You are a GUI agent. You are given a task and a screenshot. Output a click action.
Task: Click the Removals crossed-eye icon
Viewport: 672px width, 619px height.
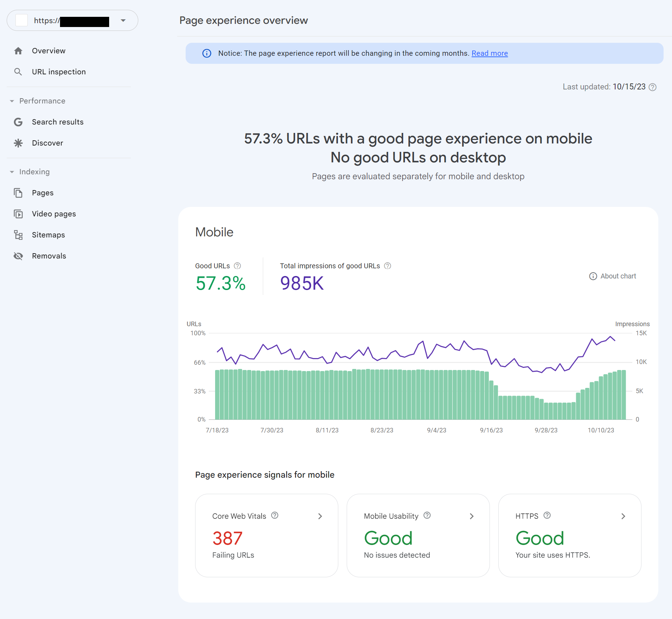coord(18,256)
